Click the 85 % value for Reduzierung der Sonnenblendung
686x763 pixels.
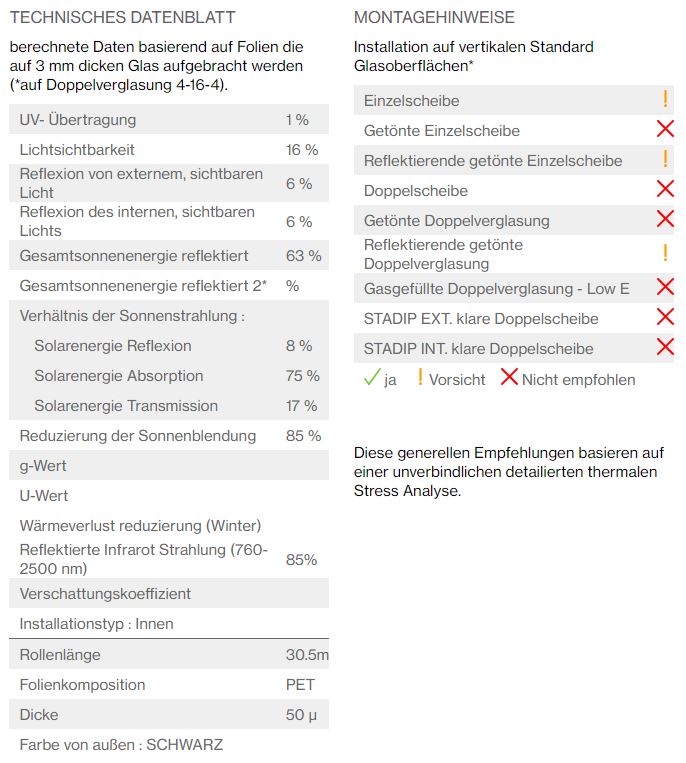pyautogui.click(x=303, y=436)
